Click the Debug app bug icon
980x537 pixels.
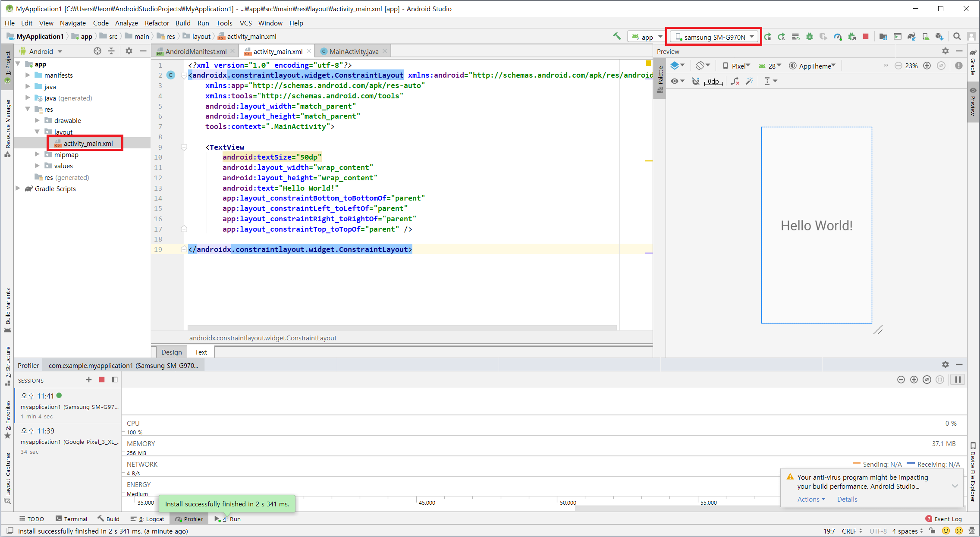(x=810, y=37)
